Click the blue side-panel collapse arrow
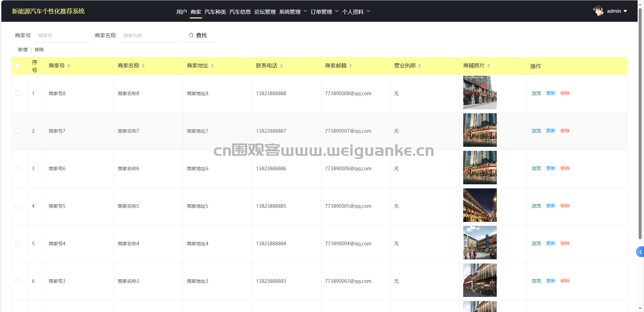The height and width of the screenshot is (312, 644). [640, 252]
